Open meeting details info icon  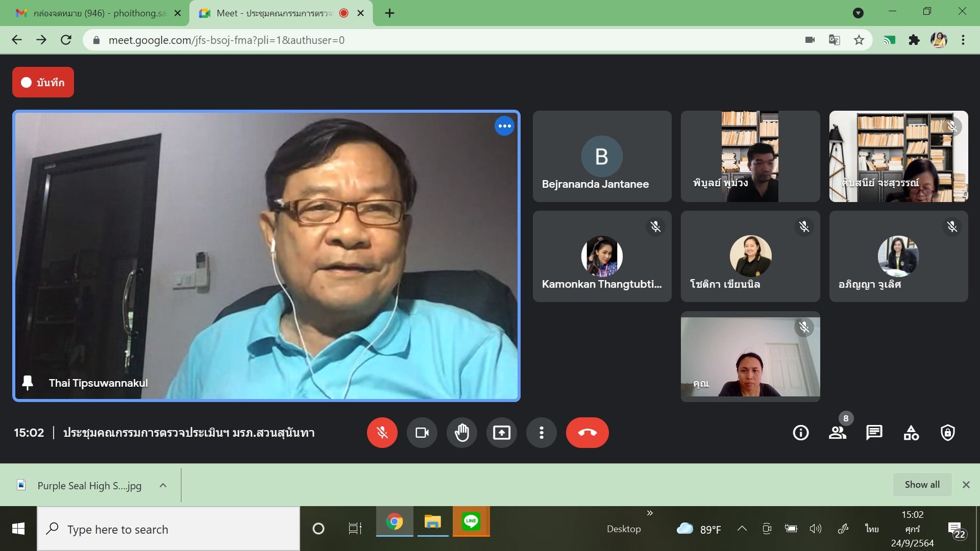click(x=800, y=433)
